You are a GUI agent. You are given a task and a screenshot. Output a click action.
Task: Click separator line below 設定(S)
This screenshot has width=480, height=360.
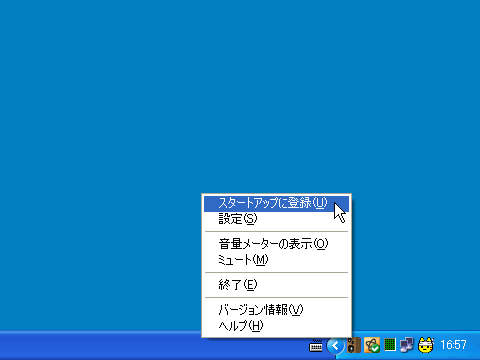[276, 231]
